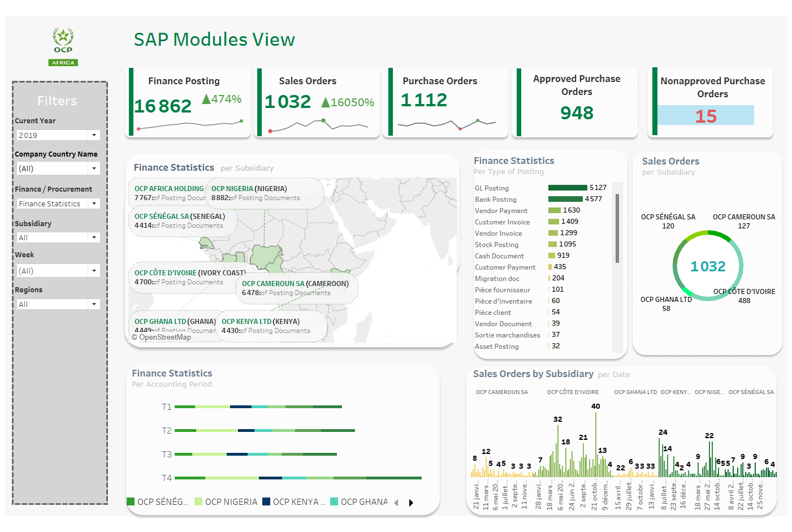
Task: Click the OCP GHANA LTD column header
Action: pos(635,392)
